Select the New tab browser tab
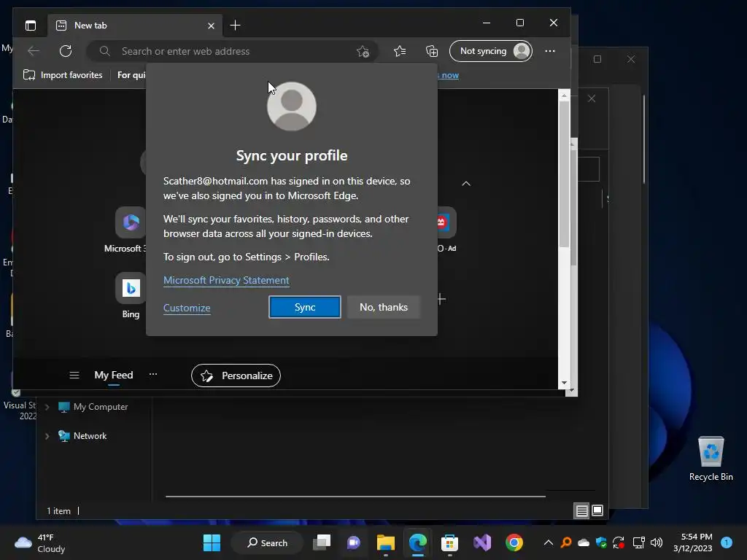This screenshot has width=747, height=560. [x=133, y=26]
